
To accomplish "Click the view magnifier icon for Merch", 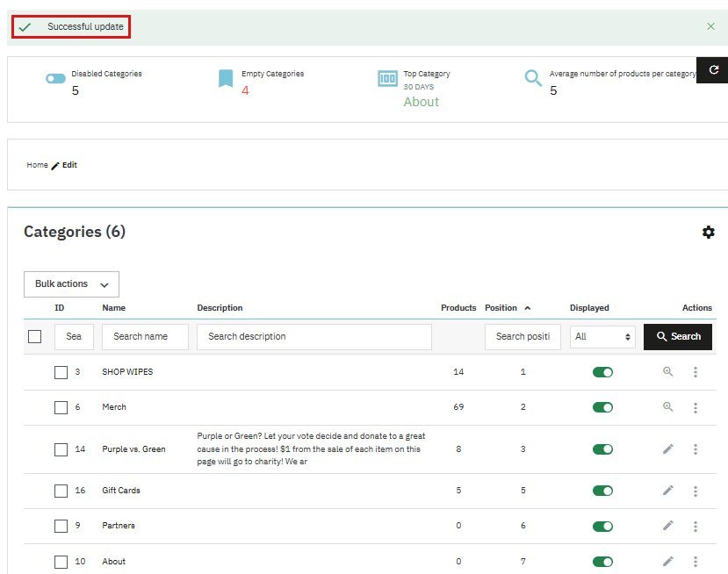I will pyautogui.click(x=667, y=407).
